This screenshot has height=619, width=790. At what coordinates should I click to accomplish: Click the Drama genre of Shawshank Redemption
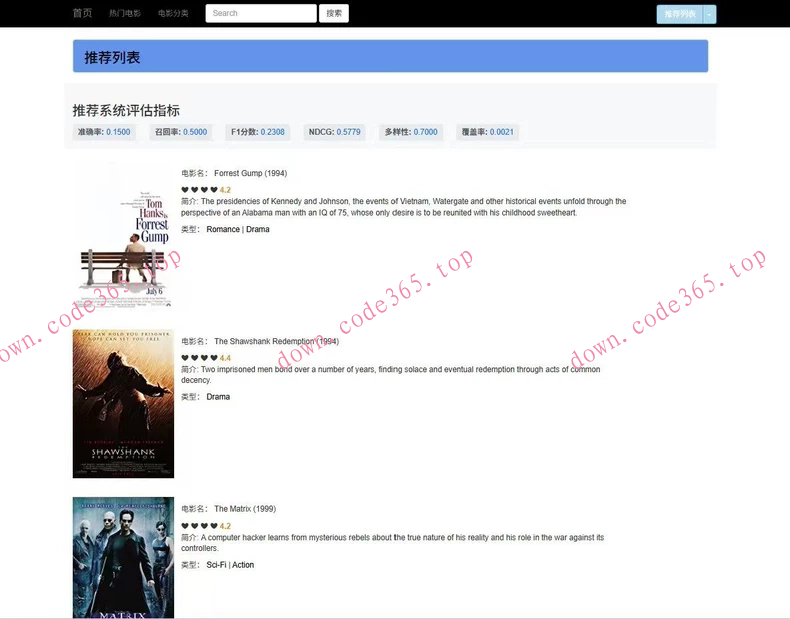pos(218,397)
